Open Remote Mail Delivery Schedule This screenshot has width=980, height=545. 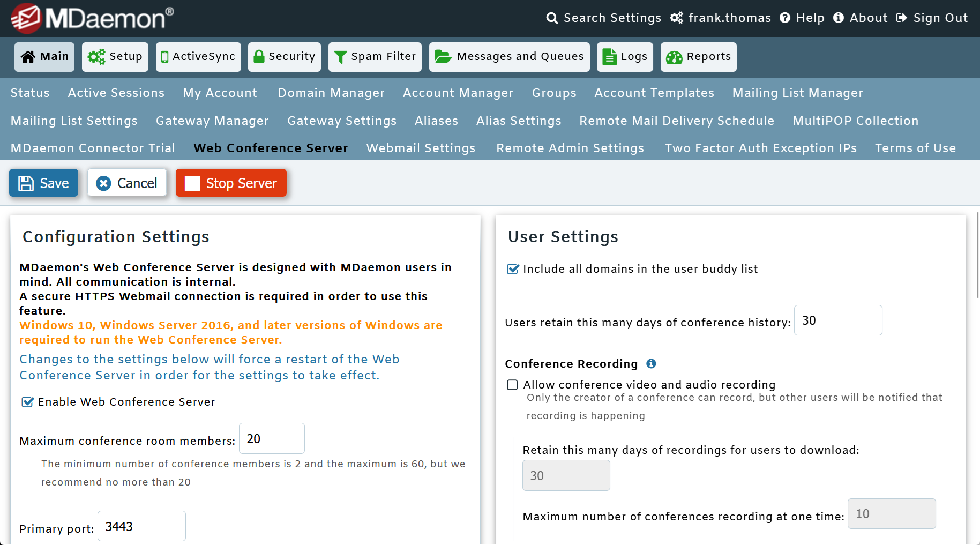click(x=677, y=121)
